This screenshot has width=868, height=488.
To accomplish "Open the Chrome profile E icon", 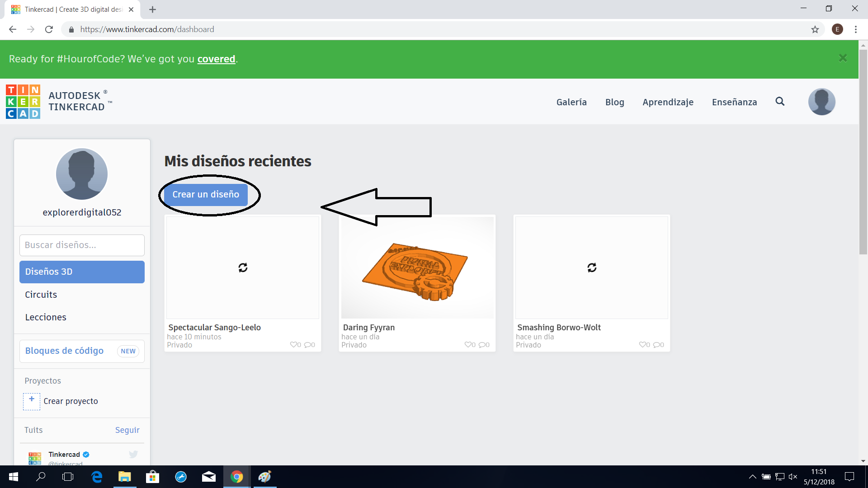I will tap(837, 29).
